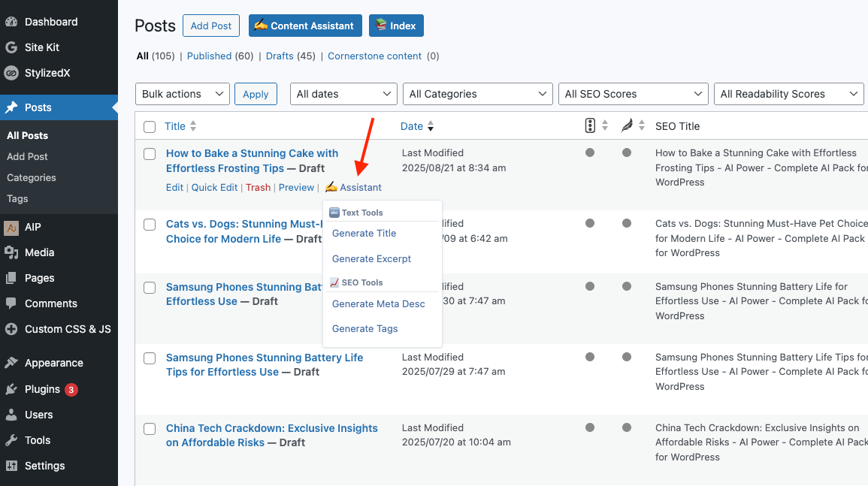
Task: Filter posts by Published
Action: [209, 56]
